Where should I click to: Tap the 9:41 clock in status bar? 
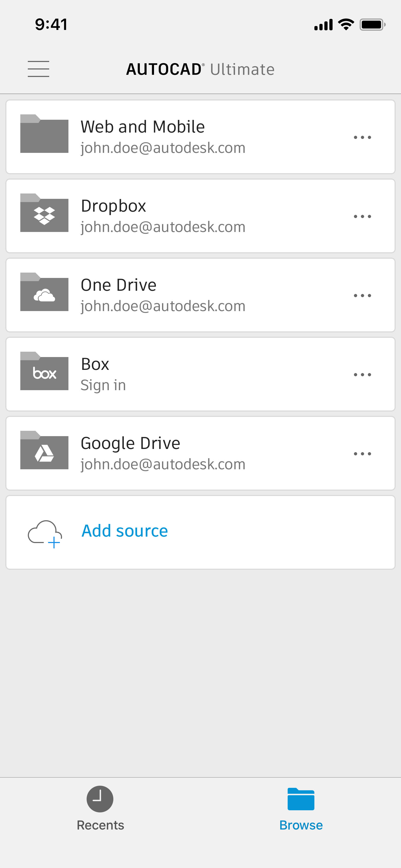click(51, 25)
